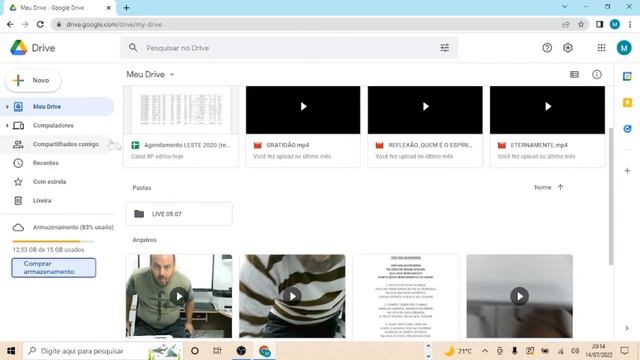Open Com estrela starred items
640x360 pixels.
(x=49, y=182)
